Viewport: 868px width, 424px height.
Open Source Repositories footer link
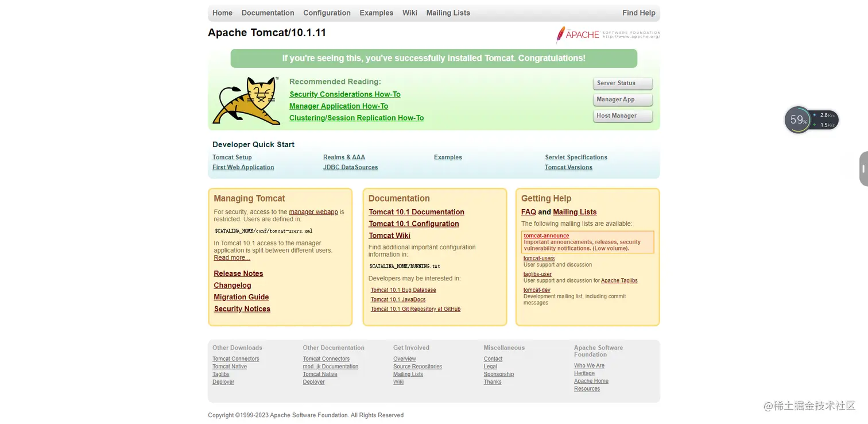417,367
